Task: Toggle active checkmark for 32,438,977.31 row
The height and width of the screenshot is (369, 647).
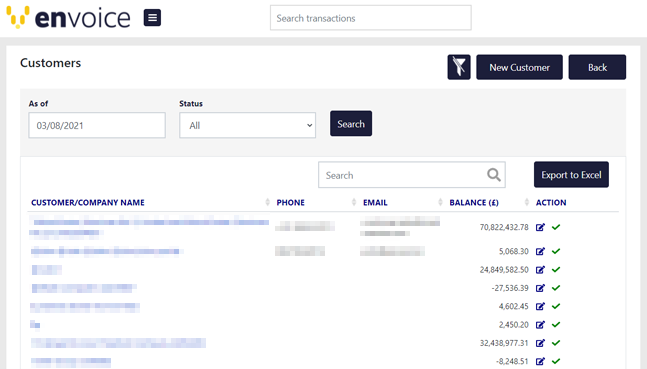Action: click(556, 343)
